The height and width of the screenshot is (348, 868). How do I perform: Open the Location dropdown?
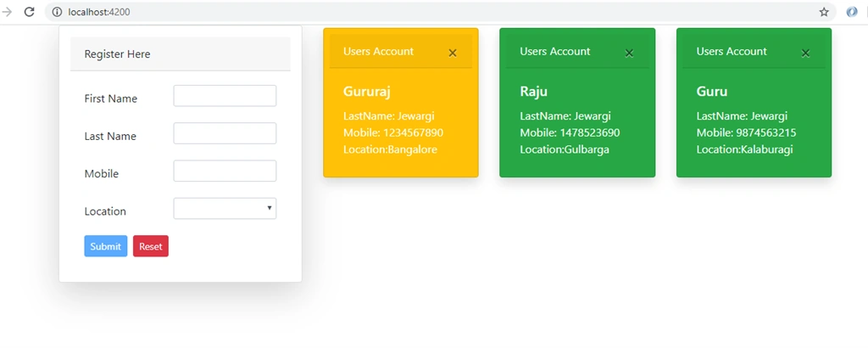(x=225, y=208)
